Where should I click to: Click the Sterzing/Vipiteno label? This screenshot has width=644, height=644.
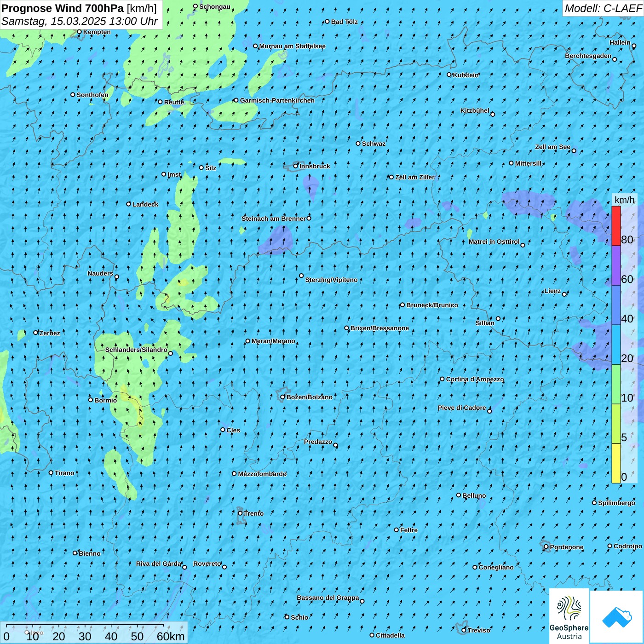tap(331, 280)
